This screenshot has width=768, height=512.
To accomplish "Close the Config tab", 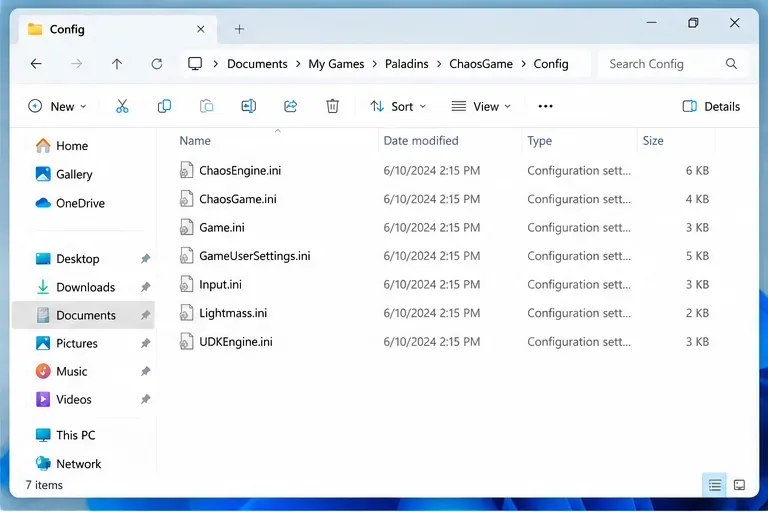I will (x=201, y=29).
